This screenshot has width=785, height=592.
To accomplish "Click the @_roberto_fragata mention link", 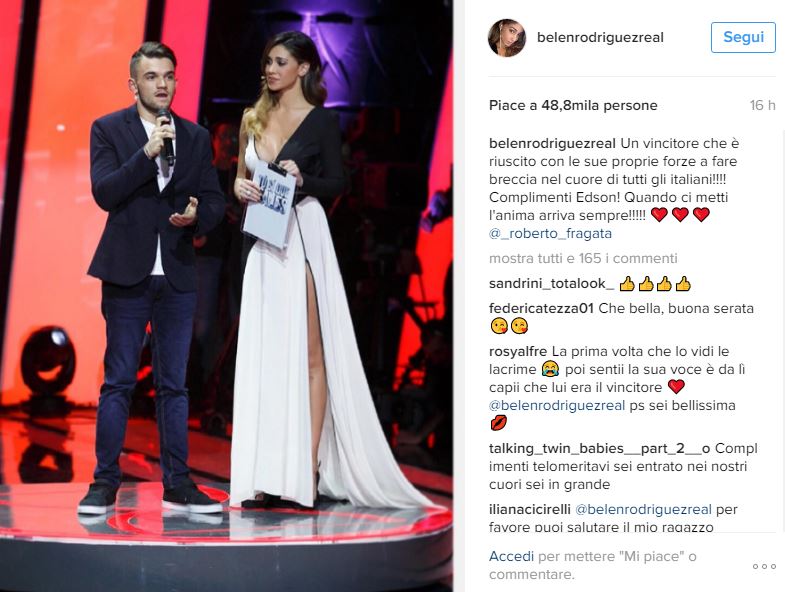I will pos(550,233).
